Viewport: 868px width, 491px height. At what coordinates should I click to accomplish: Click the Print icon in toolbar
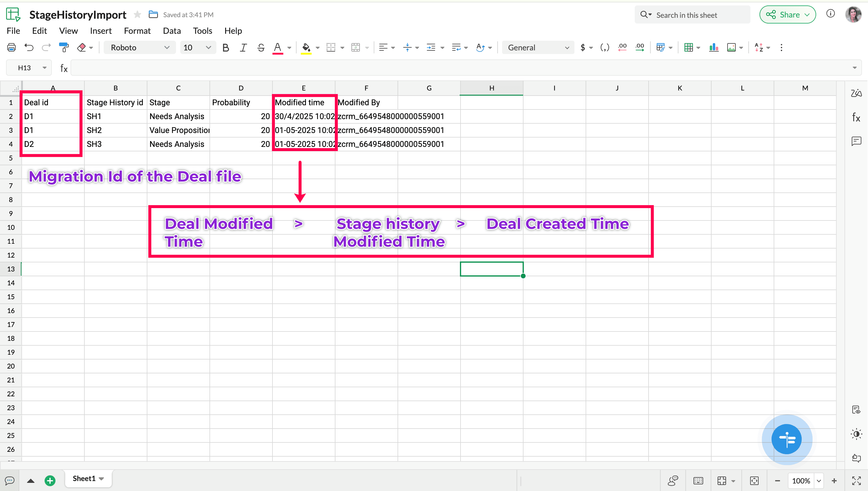pos(11,48)
